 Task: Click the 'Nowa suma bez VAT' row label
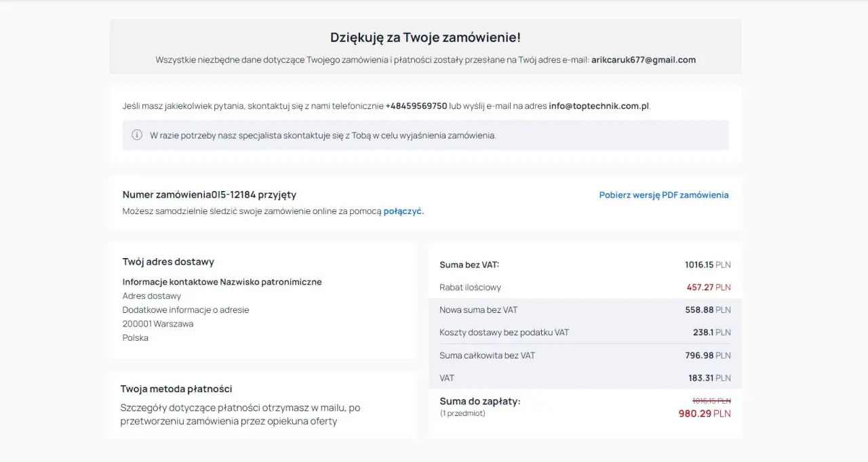[x=478, y=310]
